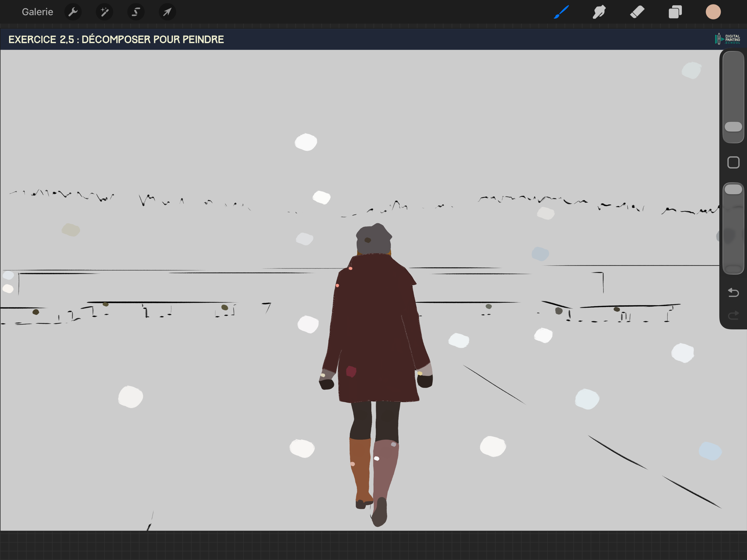Select the Smudge finger tool
The width and height of the screenshot is (747, 560).
[x=599, y=12]
